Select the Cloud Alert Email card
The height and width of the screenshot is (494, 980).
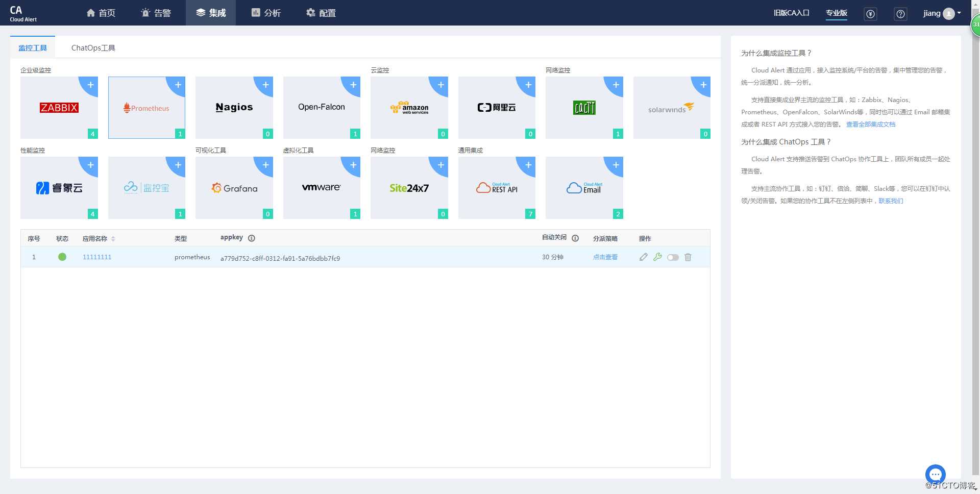click(584, 188)
